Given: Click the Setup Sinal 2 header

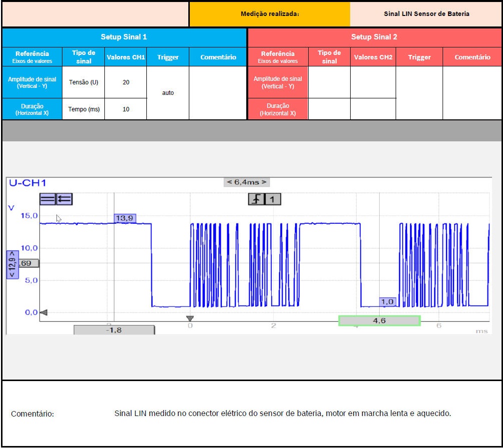Looking at the screenshot, I should [374, 37].
